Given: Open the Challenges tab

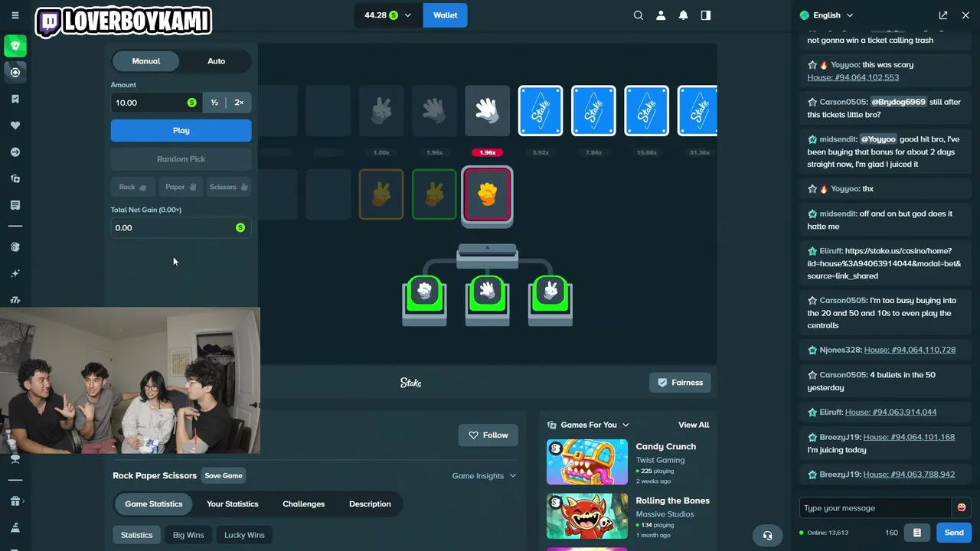Looking at the screenshot, I should pyautogui.click(x=304, y=504).
